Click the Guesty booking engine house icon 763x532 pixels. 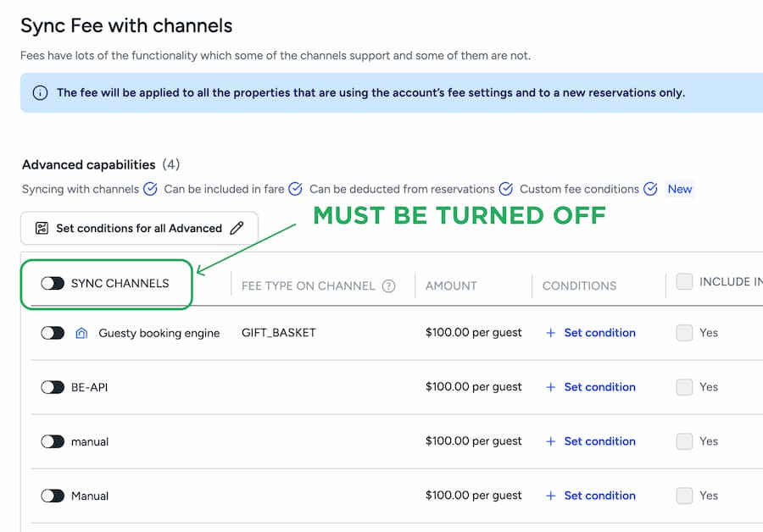tap(81, 333)
